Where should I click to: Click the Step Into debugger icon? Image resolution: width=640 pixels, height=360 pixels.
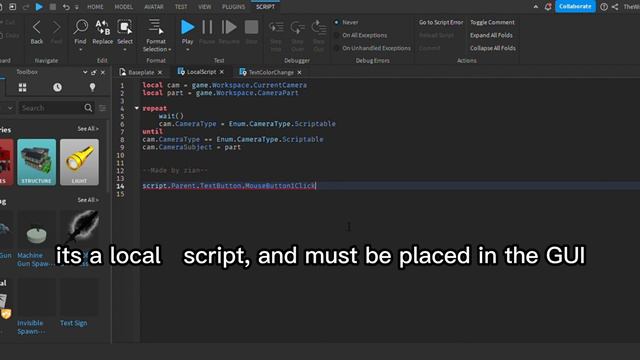coord(276,27)
